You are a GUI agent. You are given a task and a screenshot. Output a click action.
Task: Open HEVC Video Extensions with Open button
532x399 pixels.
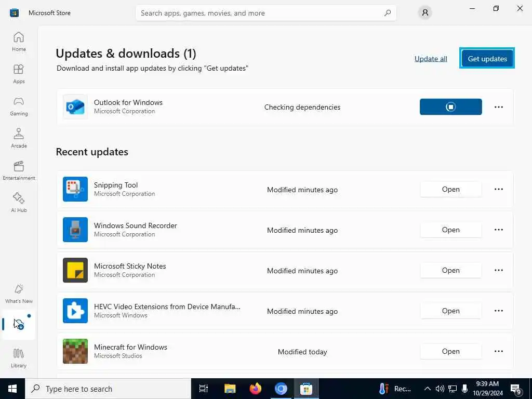tap(450, 311)
